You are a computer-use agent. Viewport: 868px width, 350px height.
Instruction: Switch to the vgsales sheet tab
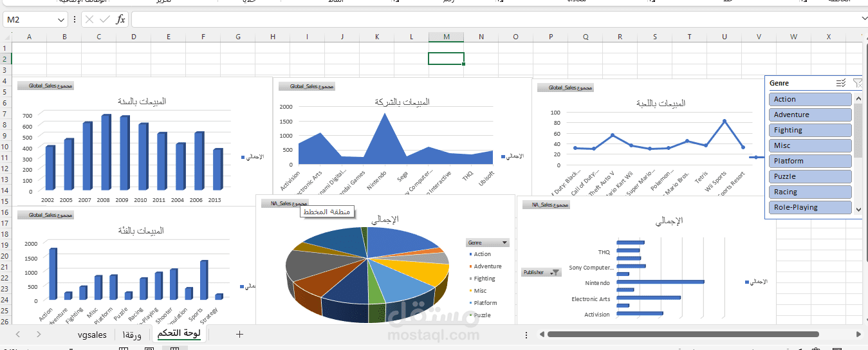point(92,335)
